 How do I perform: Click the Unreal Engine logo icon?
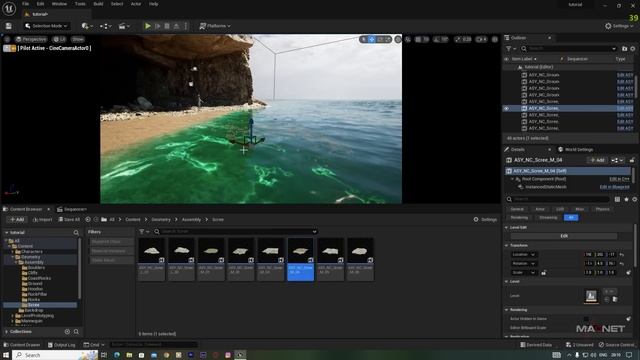[x=9, y=8]
